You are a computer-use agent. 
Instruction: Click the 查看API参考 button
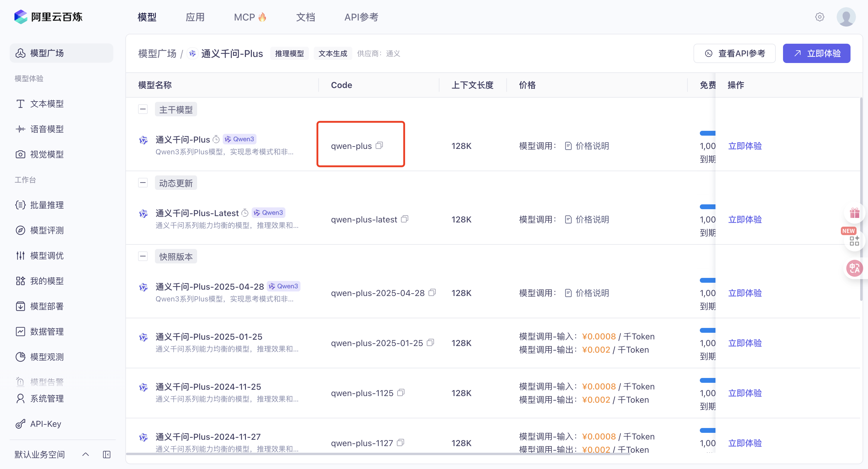(734, 53)
